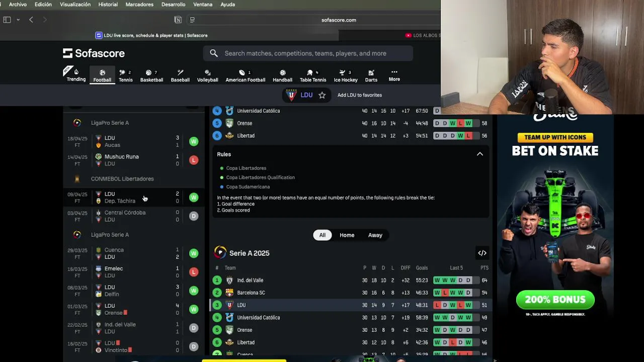
Task: Click the embed code icon for Serie A 2025
Action: [482, 253]
